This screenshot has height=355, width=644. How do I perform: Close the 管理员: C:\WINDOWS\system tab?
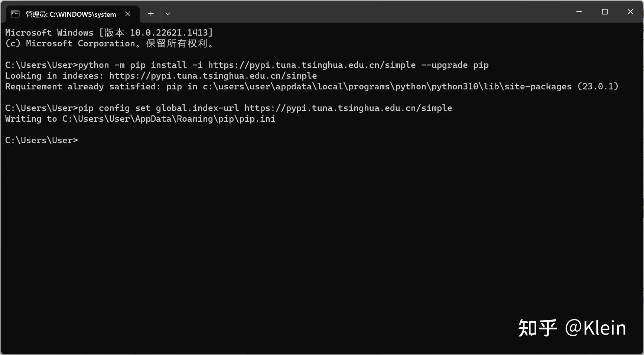(x=127, y=14)
